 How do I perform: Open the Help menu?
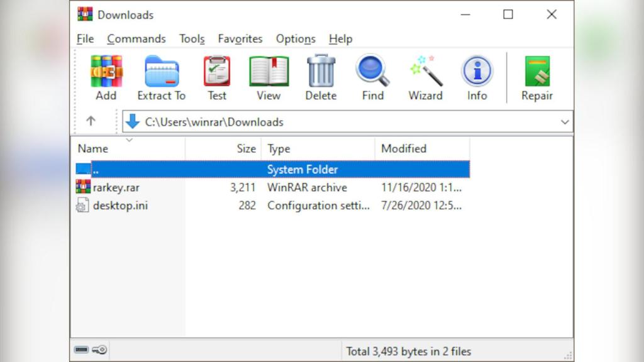[x=340, y=38]
